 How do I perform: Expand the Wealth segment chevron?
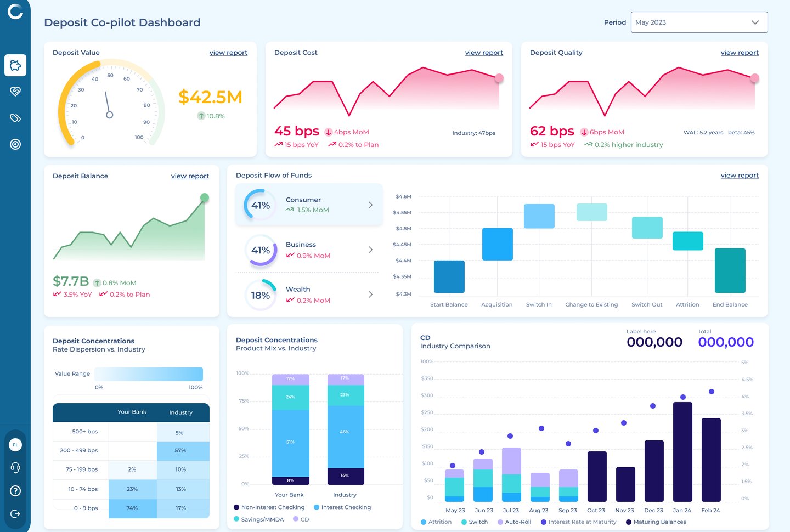coord(370,295)
